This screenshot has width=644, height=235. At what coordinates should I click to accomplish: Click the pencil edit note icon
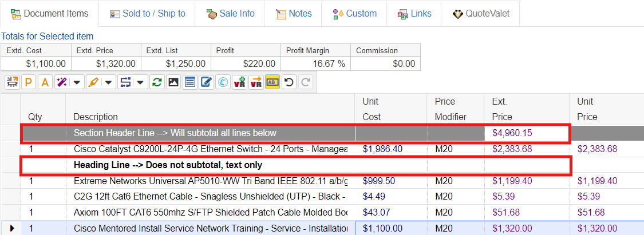click(x=206, y=82)
